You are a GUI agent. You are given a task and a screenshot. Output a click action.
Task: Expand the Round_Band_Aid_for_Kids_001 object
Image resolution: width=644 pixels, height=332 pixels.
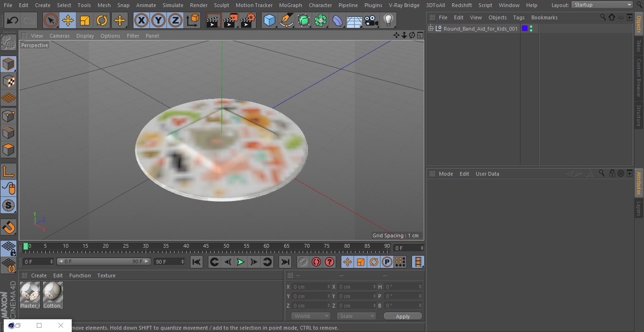pyautogui.click(x=430, y=29)
